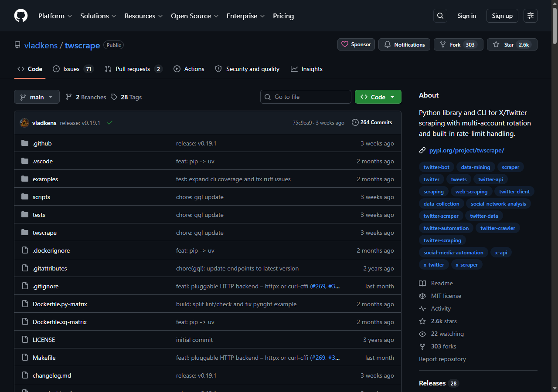Open the green Code dropdown button
The width and height of the screenshot is (558, 392).
(x=378, y=97)
